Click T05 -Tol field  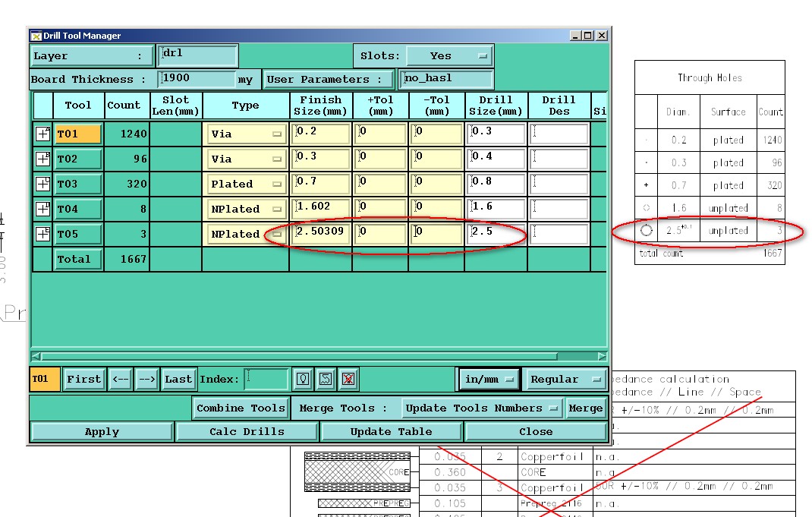click(x=436, y=234)
